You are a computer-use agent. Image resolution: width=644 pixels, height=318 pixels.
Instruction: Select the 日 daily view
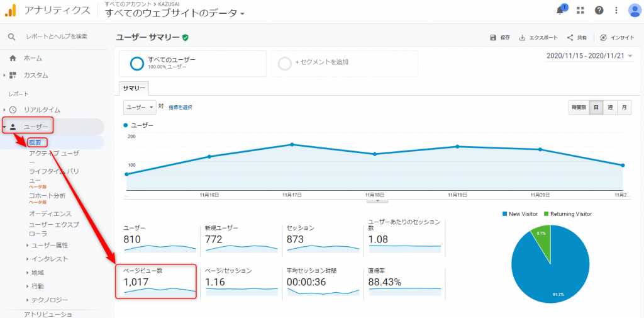coord(596,108)
